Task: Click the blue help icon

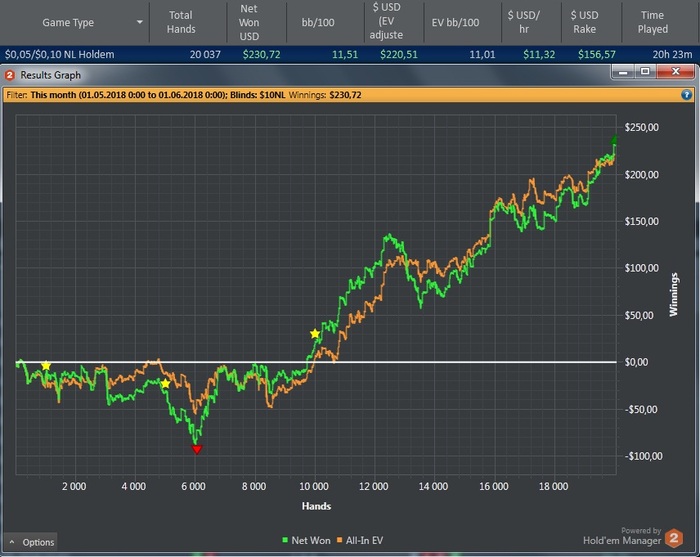Action: point(686,95)
